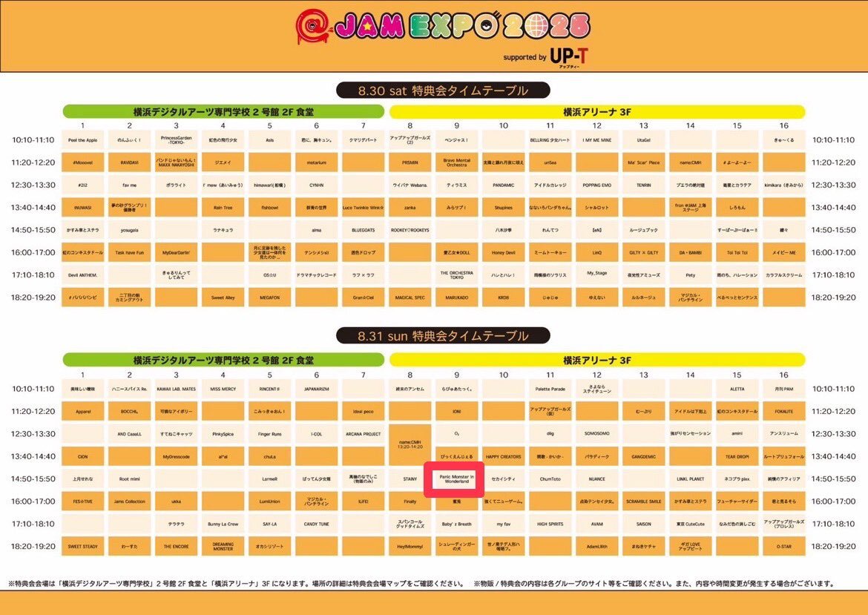This screenshot has width=868, height=615.
Task: Select the Luce Twinkle Wink☆ slot
Action: pyautogui.click(x=363, y=208)
